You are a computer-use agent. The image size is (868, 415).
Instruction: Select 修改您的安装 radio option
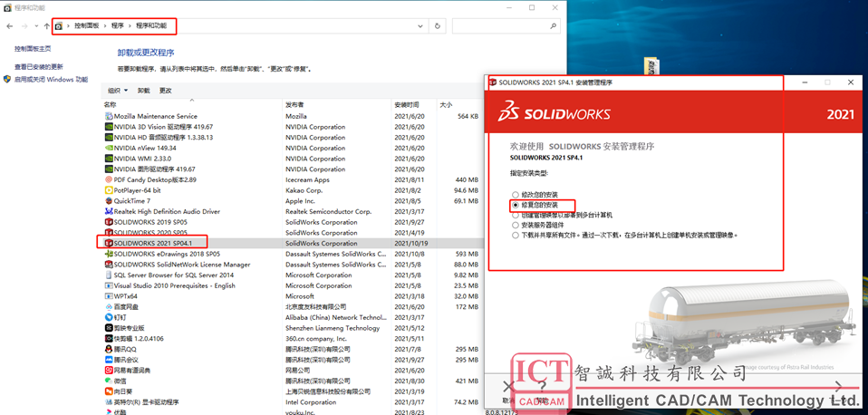click(516, 195)
